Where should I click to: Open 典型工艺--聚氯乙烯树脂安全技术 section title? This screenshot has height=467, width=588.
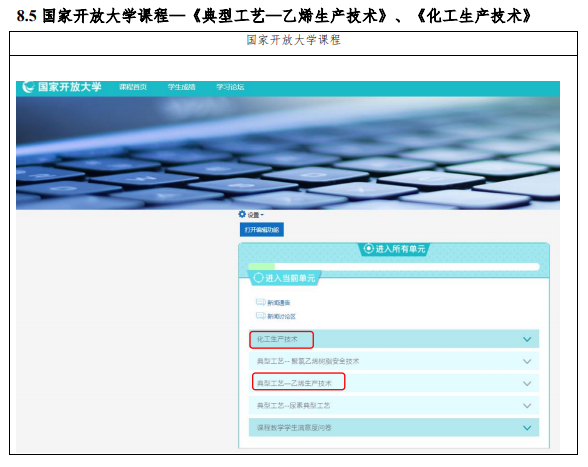pyautogui.click(x=308, y=361)
